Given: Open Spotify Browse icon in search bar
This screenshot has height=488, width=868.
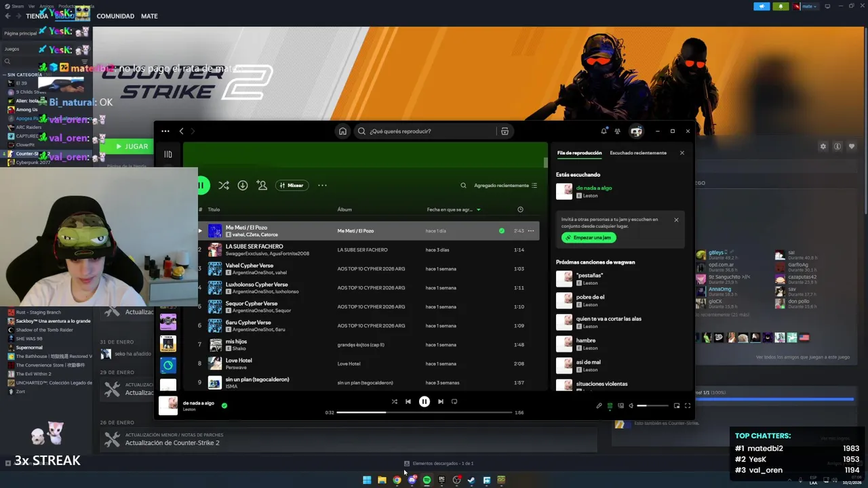Looking at the screenshot, I should (x=505, y=131).
